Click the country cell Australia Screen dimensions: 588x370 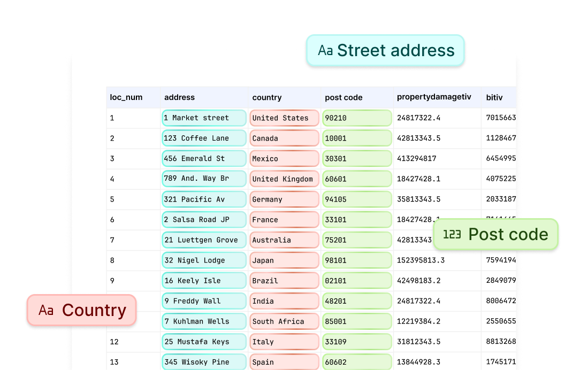[284, 240]
